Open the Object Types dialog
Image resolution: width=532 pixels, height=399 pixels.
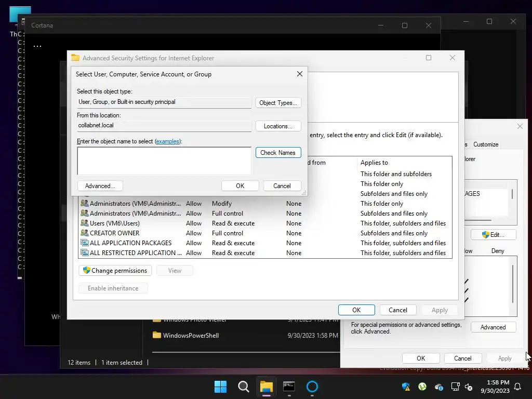[278, 103]
